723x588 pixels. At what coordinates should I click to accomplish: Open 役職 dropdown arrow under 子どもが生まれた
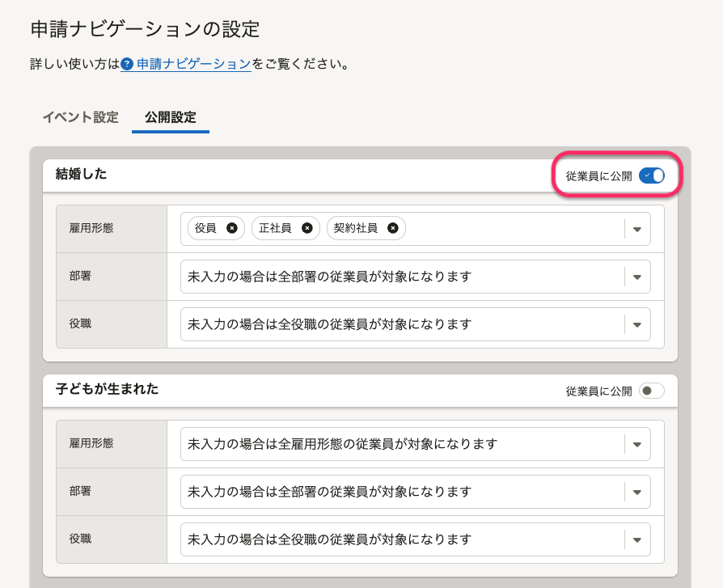point(637,539)
